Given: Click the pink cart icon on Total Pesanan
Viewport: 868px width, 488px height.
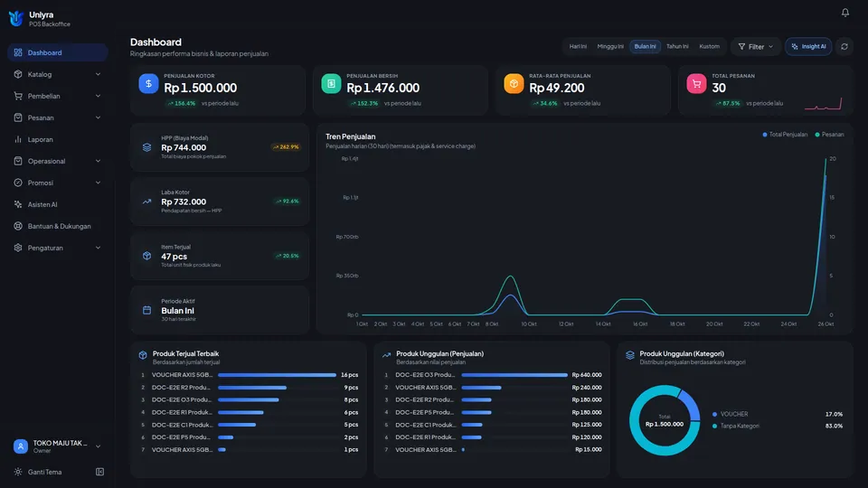Looking at the screenshot, I should pyautogui.click(x=696, y=83).
